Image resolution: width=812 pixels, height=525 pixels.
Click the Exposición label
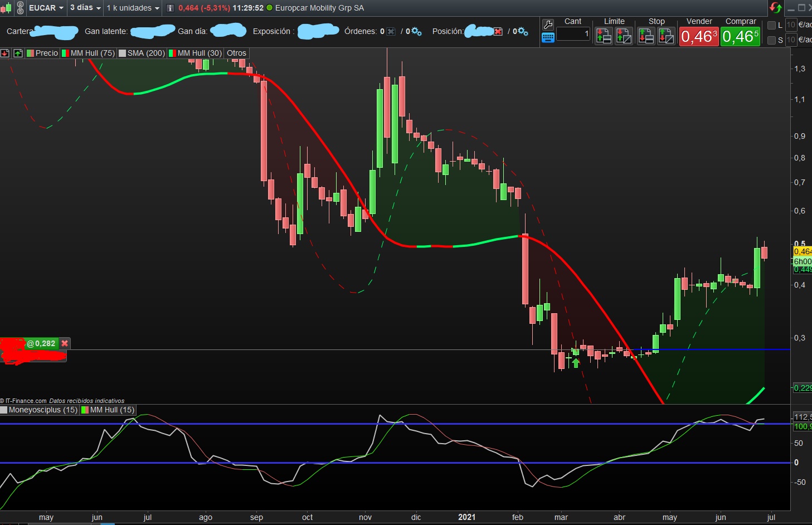[274, 31]
